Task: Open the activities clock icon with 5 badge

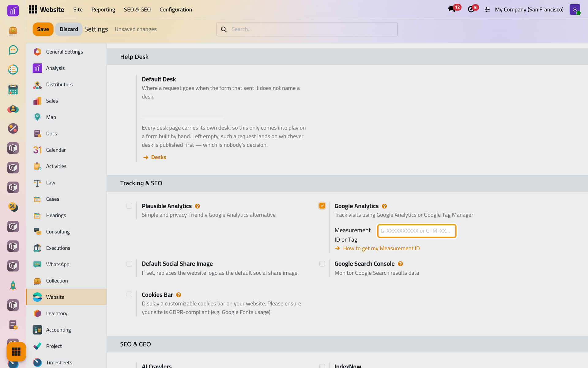Action: coord(471,9)
